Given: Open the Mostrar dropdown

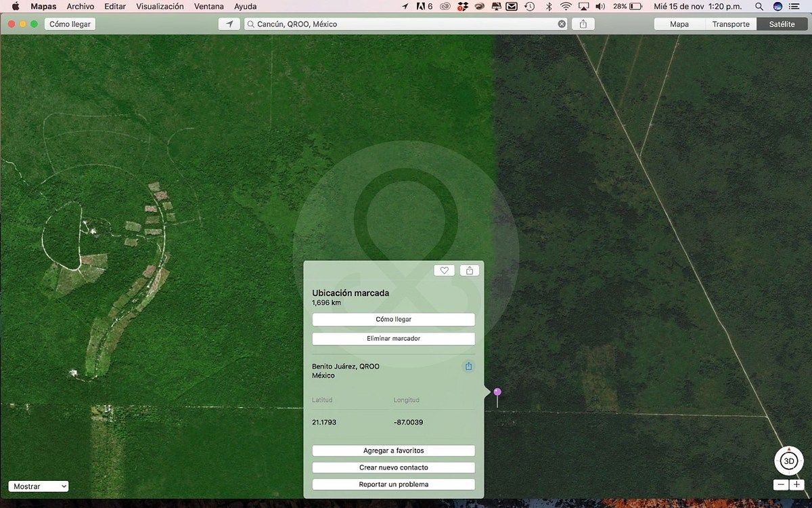Looking at the screenshot, I should pos(39,486).
